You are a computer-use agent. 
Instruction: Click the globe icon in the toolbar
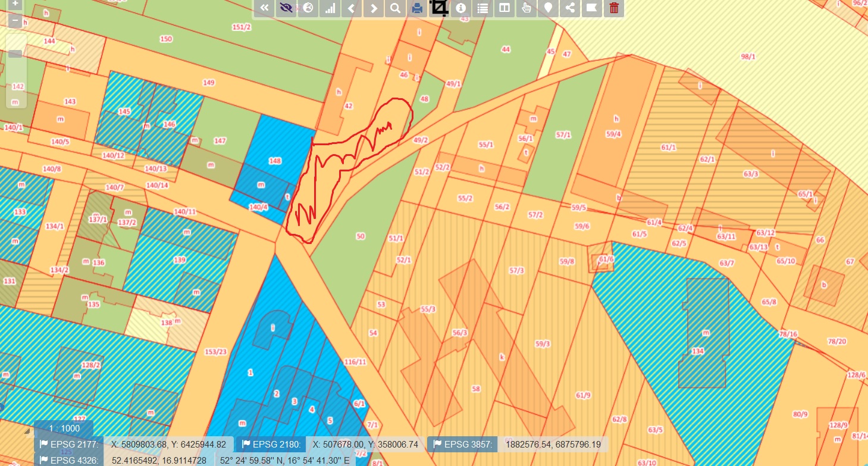click(308, 8)
